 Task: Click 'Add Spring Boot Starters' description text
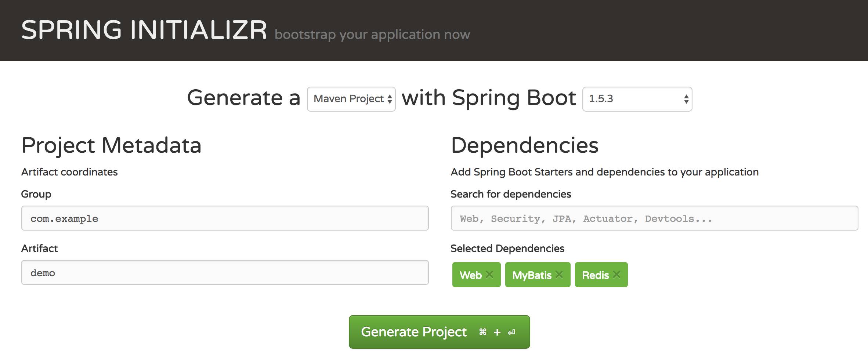pyautogui.click(x=605, y=172)
